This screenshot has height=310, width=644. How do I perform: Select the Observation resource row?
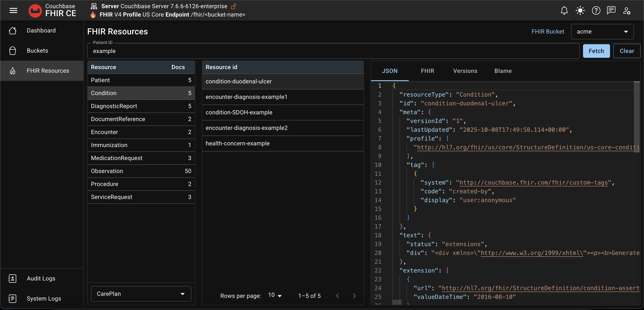141,171
